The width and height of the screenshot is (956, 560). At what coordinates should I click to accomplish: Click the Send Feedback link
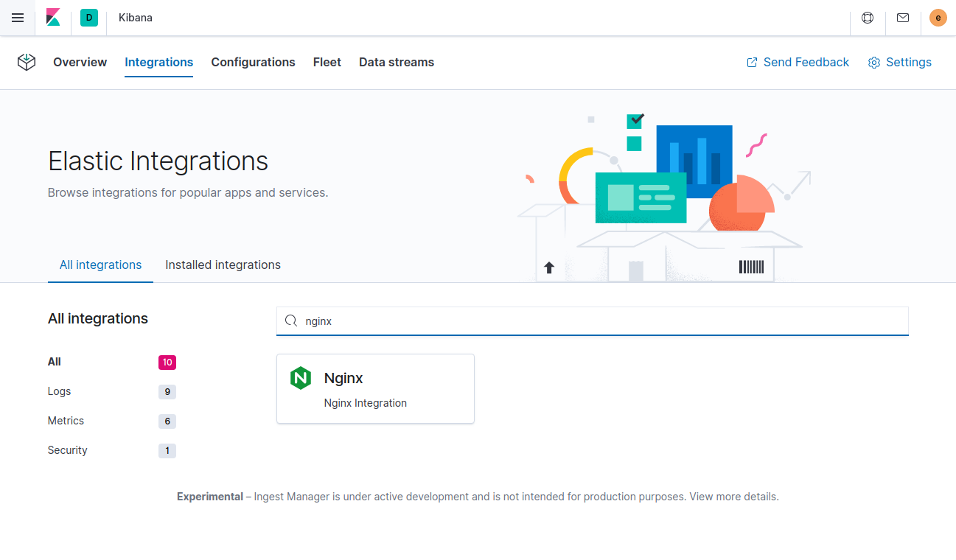pos(797,62)
